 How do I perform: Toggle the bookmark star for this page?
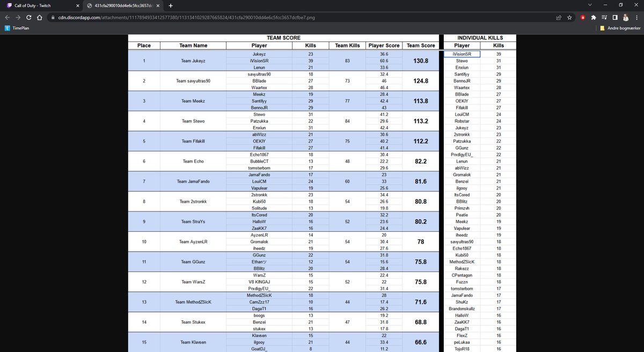tap(569, 17)
